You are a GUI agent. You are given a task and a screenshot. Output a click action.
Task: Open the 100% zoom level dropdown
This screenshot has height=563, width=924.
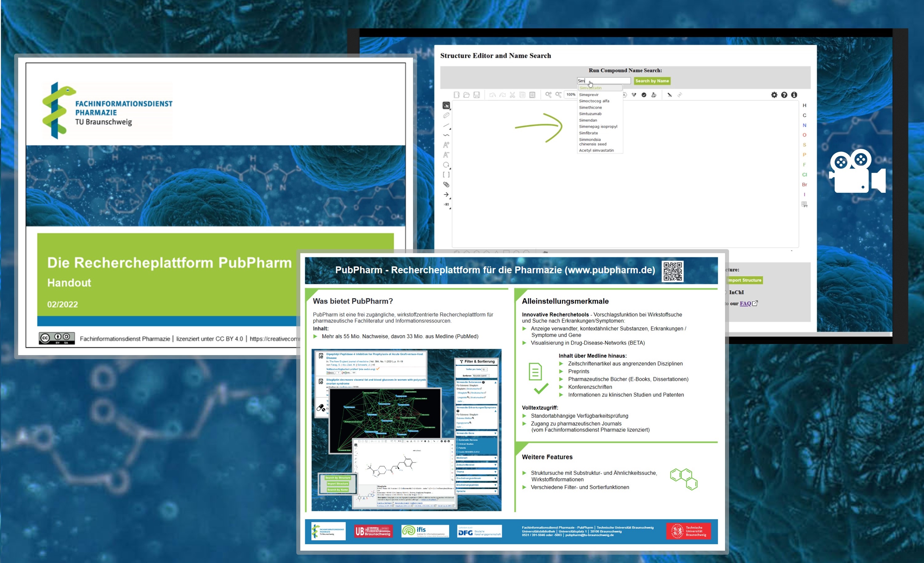pos(571,95)
